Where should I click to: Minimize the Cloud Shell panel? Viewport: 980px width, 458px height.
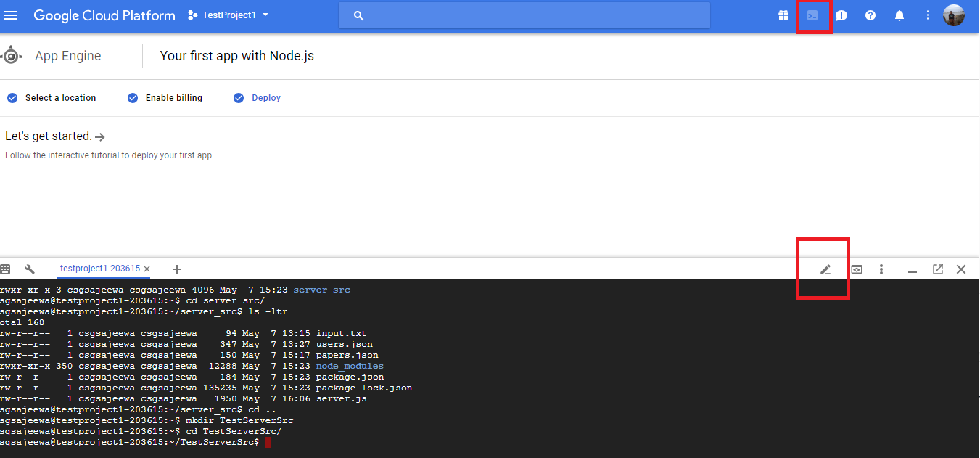point(913,271)
